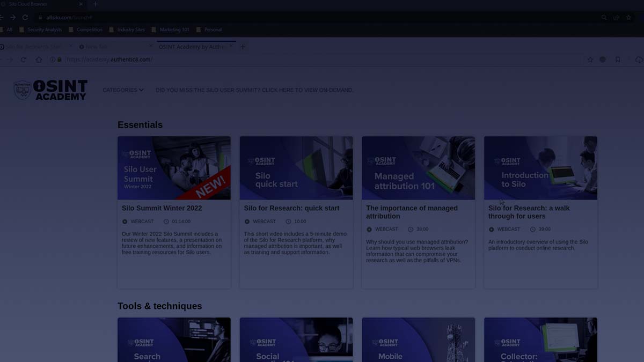Click the site info icon before academy URL
The image size is (644, 362).
coord(53,60)
